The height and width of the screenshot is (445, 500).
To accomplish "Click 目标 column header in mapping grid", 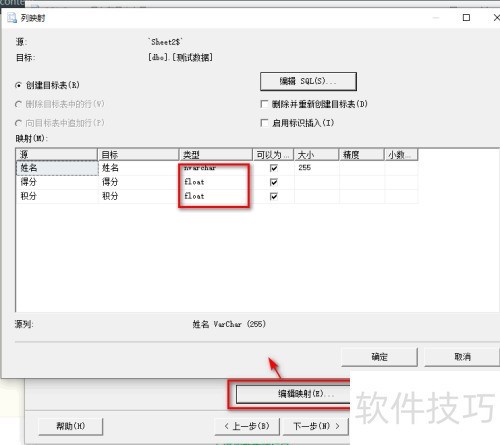I will (x=138, y=155).
